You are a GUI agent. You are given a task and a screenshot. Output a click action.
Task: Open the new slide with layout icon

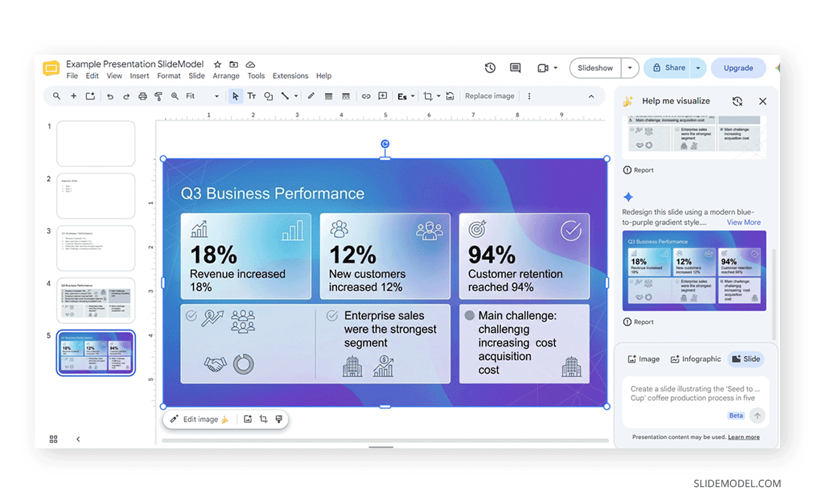coord(90,96)
